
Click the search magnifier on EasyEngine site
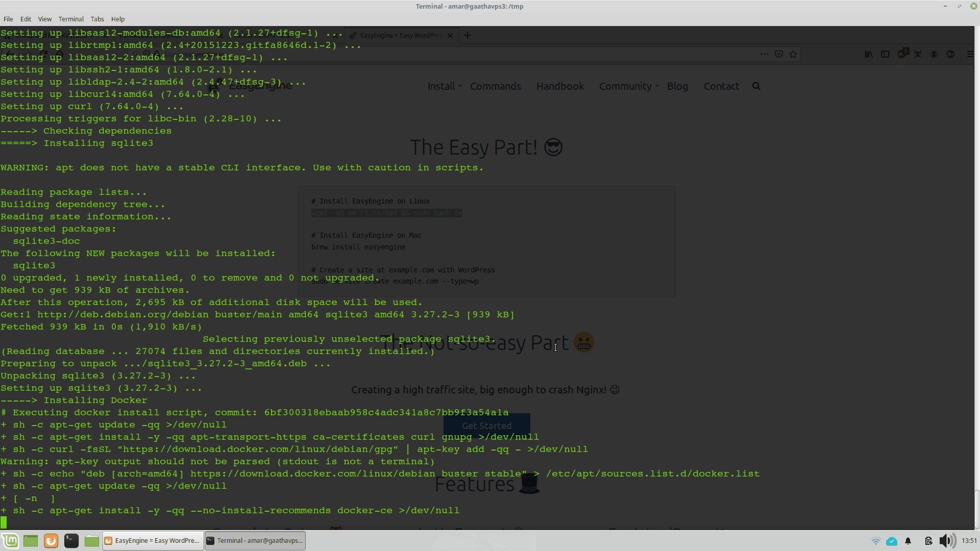756,86
